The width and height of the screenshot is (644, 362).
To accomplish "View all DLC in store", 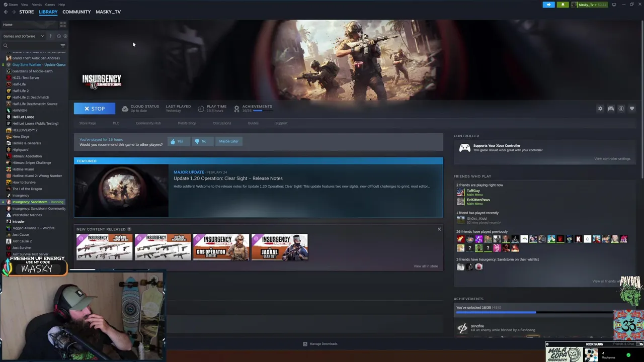I will click(426, 266).
